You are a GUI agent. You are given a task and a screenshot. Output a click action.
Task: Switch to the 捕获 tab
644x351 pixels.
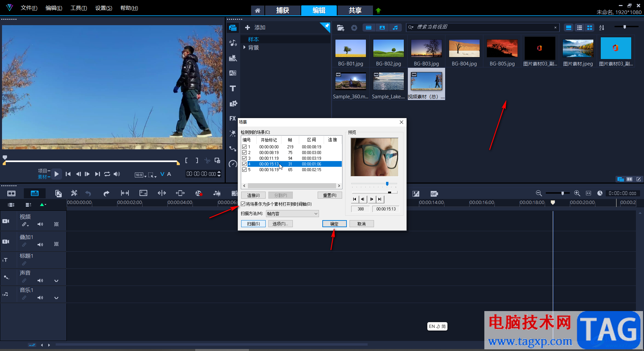coord(282,10)
